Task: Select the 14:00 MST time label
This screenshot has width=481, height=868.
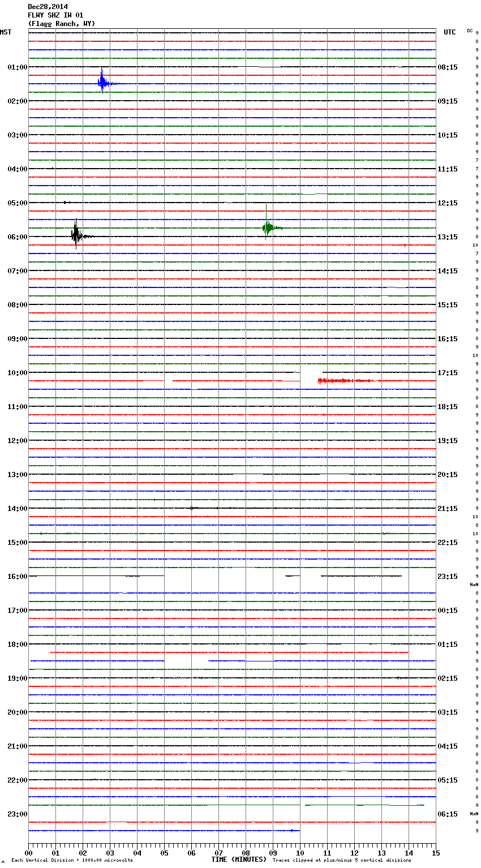Action: (x=18, y=509)
